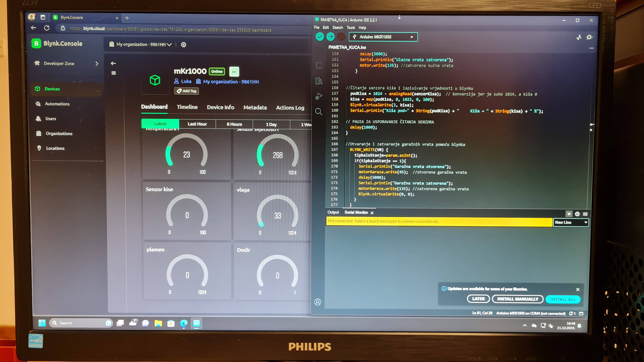Open the Sketchbook folder icon in Arduino sidebar
The image size is (644, 362).
pyautogui.click(x=319, y=50)
